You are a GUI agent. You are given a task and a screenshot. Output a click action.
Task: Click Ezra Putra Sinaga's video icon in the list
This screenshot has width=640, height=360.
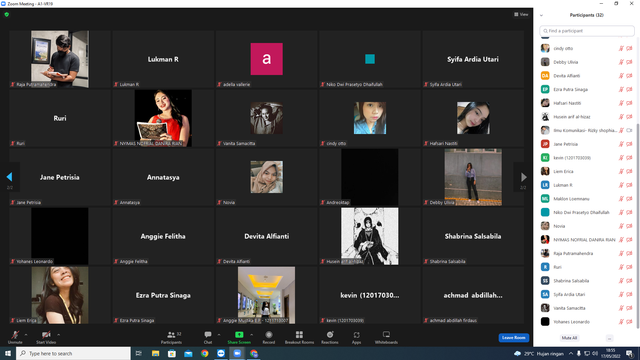coord(629,89)
